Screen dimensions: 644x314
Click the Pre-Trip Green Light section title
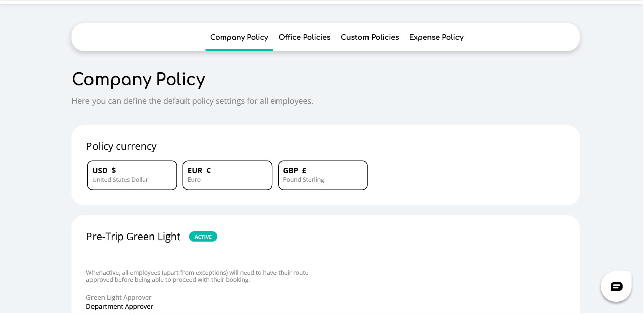click(x=133, y=237)
